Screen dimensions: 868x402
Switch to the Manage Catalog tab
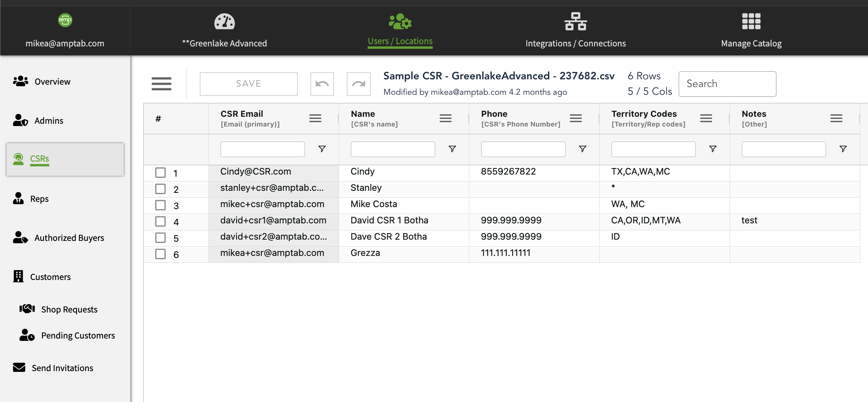(x=752, y=43)
